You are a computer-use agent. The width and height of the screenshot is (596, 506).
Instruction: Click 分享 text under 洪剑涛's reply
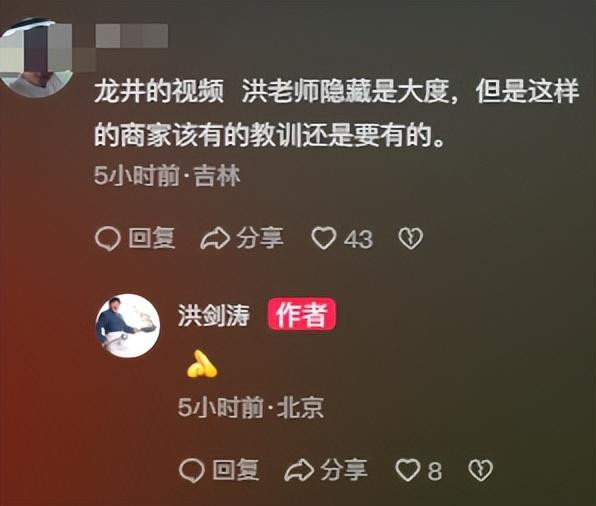pyautogui.click(x=344, y=470)
